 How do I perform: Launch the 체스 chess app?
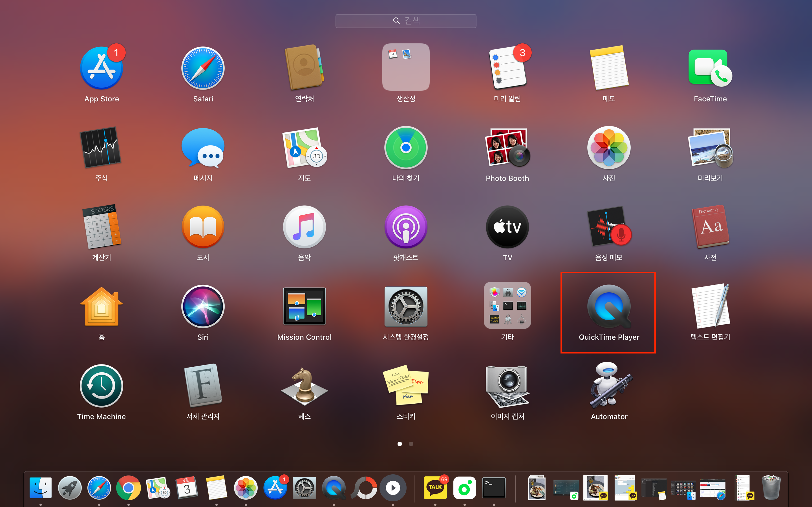coord(304,386)
